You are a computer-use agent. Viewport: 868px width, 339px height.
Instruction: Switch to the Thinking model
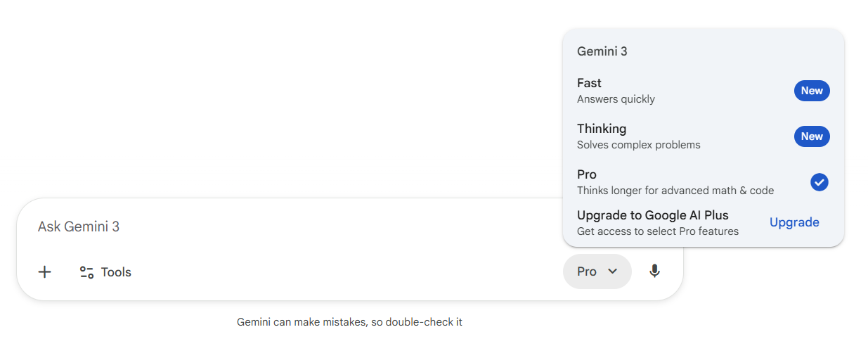[x=602, y=129]
